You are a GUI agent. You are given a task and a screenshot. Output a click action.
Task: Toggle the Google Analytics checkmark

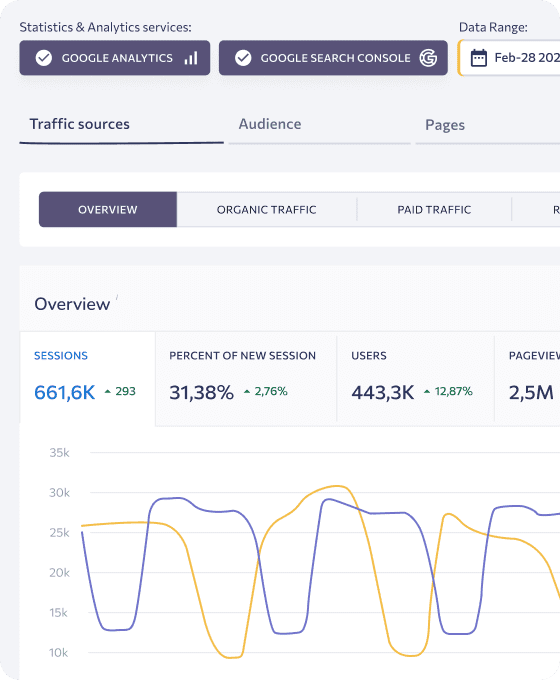click(44, 58)
